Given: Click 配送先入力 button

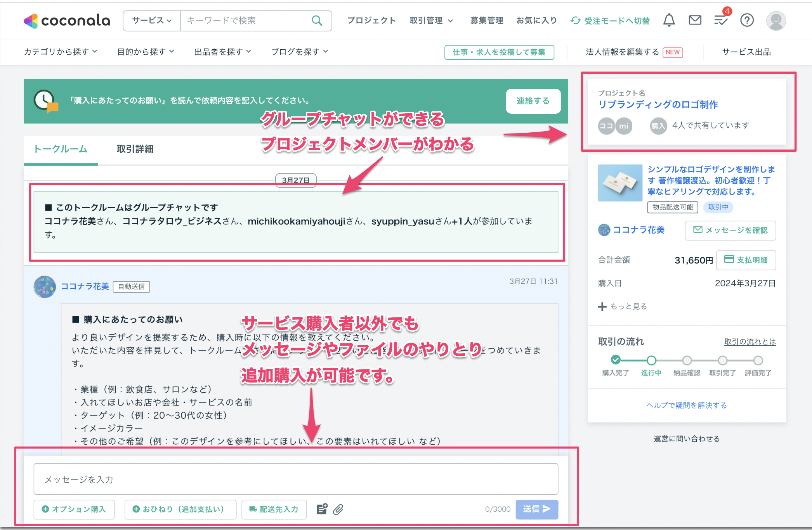Looking at the screenshot, I should tap(274, 509).
